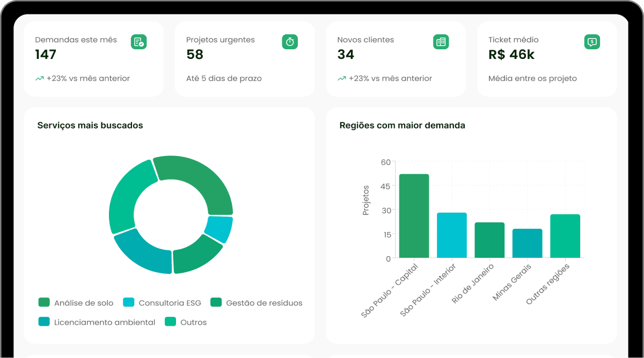Click the Outros legend color swatch
This screenshot has width=644, height=358.
pos(170,322)
